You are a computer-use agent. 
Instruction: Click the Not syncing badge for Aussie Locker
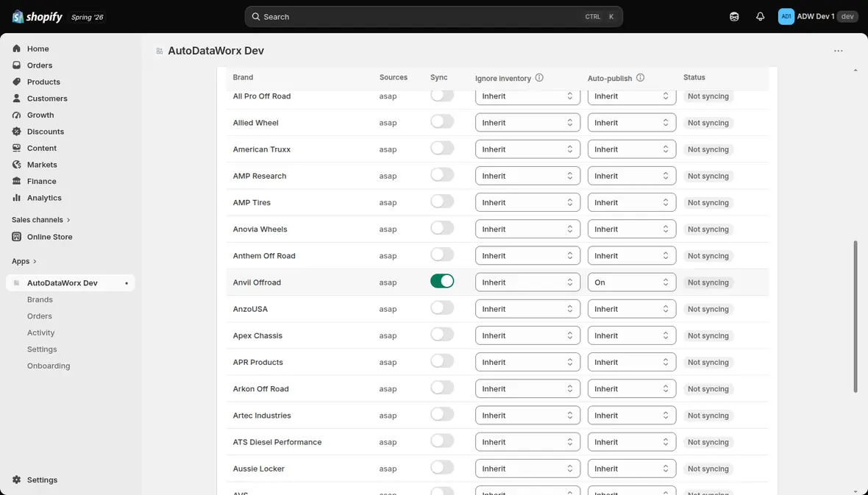pyautogui.click(x=708, y=469)
